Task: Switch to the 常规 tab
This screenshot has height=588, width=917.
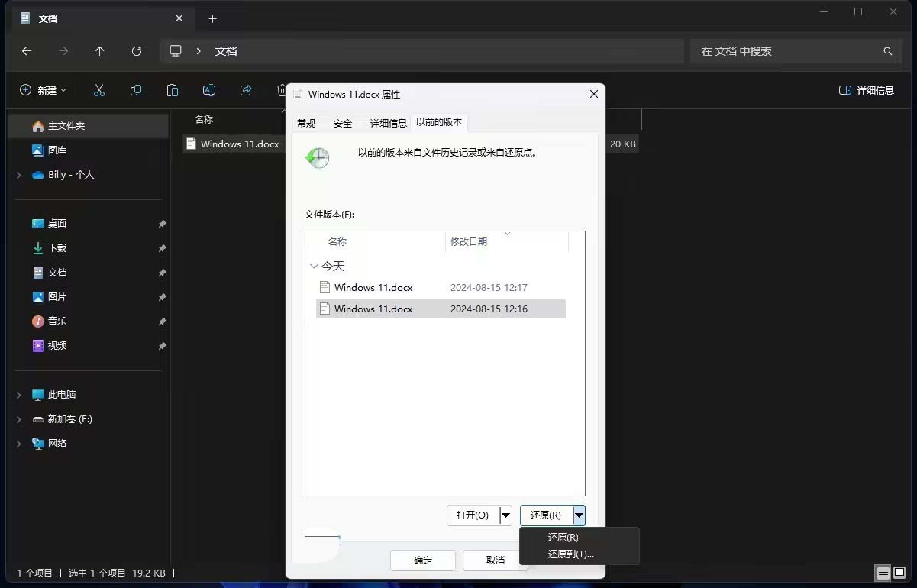Action: point(306,123)
